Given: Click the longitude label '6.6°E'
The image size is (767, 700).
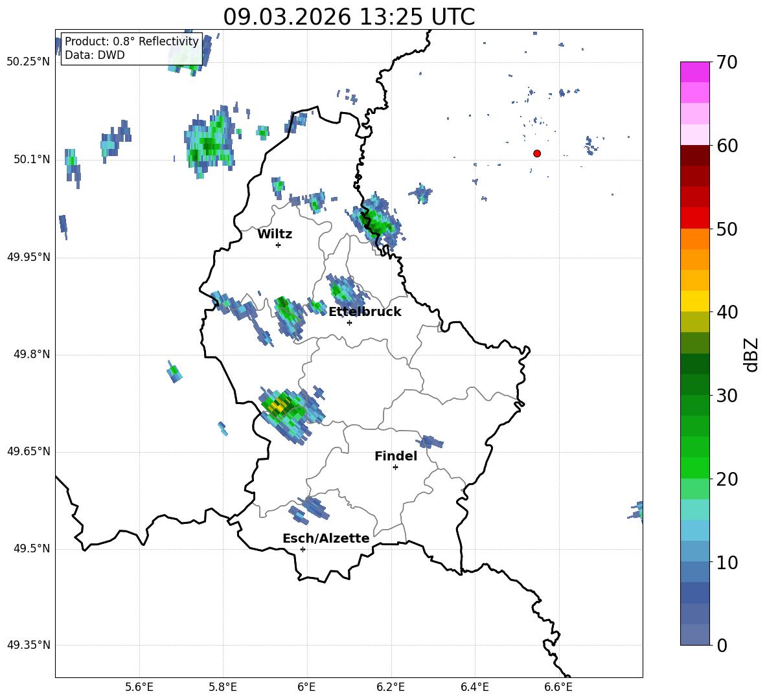Looking at the screenshot, I should (558, 687).
